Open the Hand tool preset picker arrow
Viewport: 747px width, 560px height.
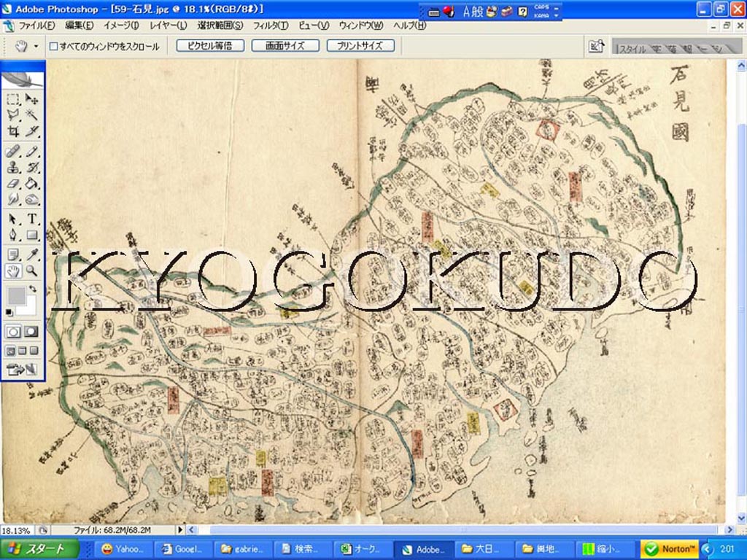[36, 46]
